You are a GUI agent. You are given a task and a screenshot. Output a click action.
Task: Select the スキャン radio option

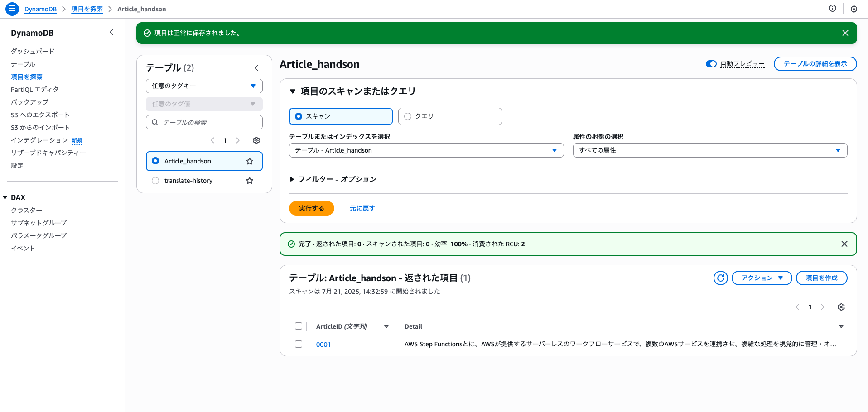coord(341,116)
